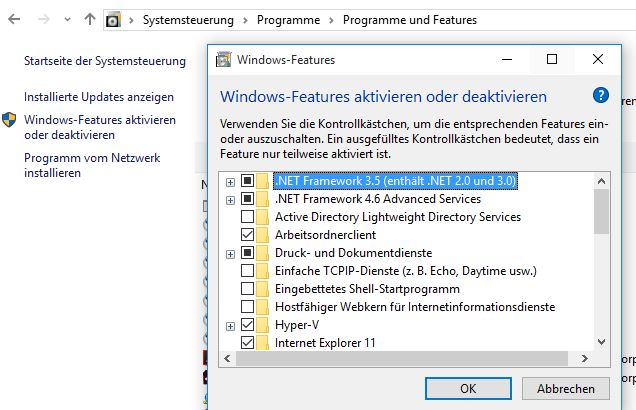The height and width of the screenshot is (410, 636).
Task: Click the folder icon beside Hyper-V
Action: [x=263, y=325]
